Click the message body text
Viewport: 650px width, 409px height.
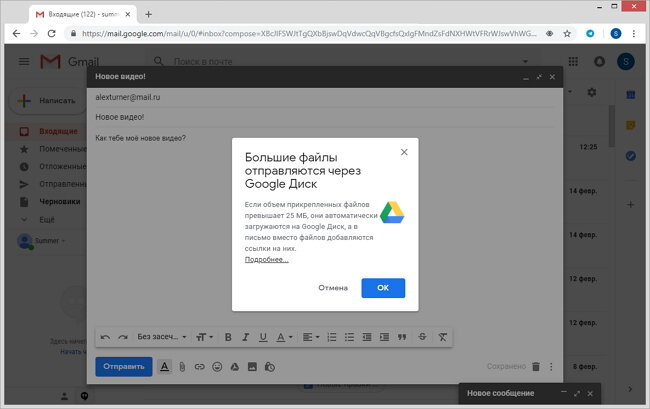click(x=141, y=138)
